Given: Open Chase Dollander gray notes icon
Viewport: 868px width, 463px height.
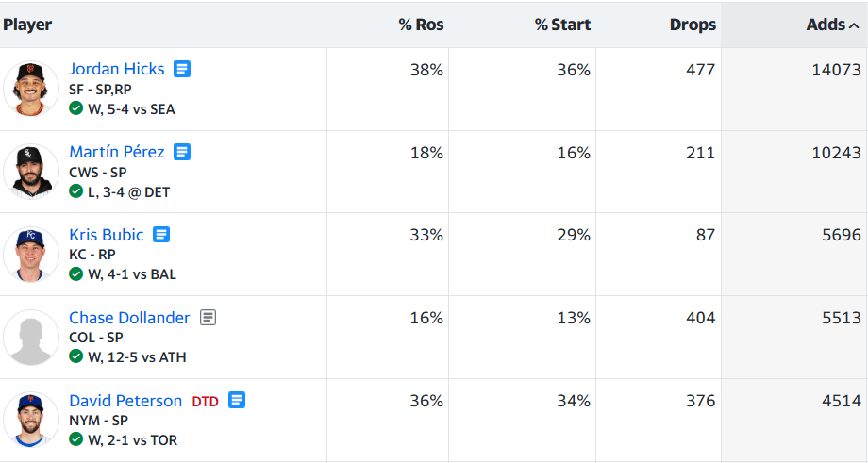Looking at the screenshot, I should point(209,318).
